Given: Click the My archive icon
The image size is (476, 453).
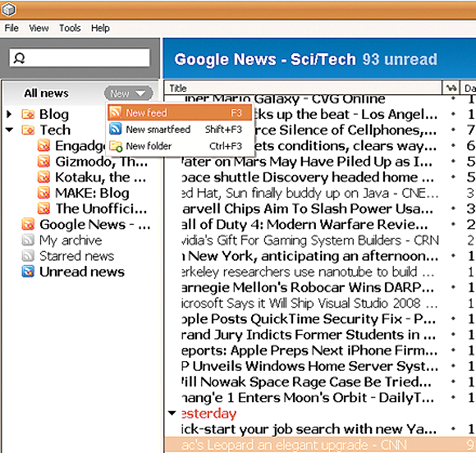Looking at the screenshot, I should click(x=28, y=240).
